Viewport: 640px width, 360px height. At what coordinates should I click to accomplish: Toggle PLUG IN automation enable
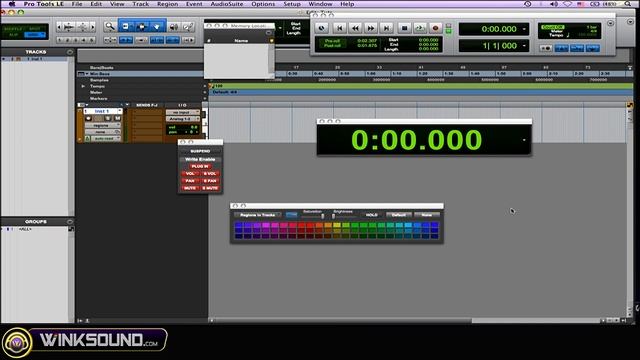click(200, 166)
